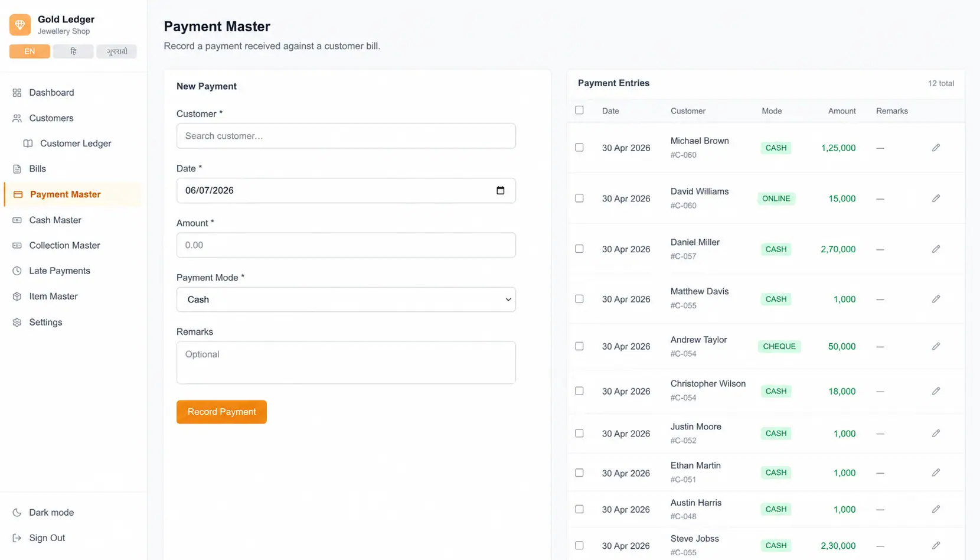Edit Christopher Wilson's payment entry

(x=936, y=391)
